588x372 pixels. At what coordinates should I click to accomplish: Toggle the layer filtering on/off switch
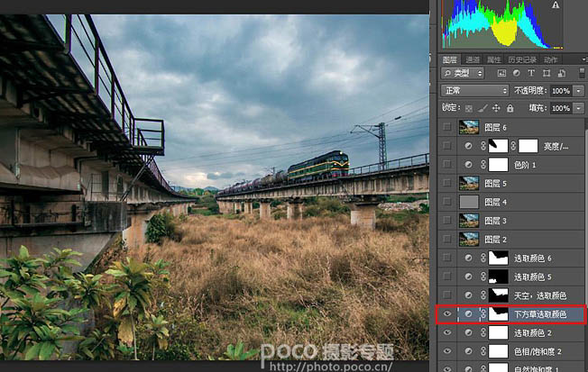pyautogui.click(x=582, y=73)
